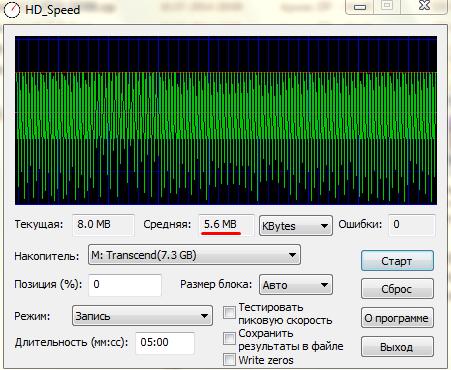Minimize the HD_Speed window
Image resolution: width=451 pixels, height=370 pixels.
(x=360, y=7)
